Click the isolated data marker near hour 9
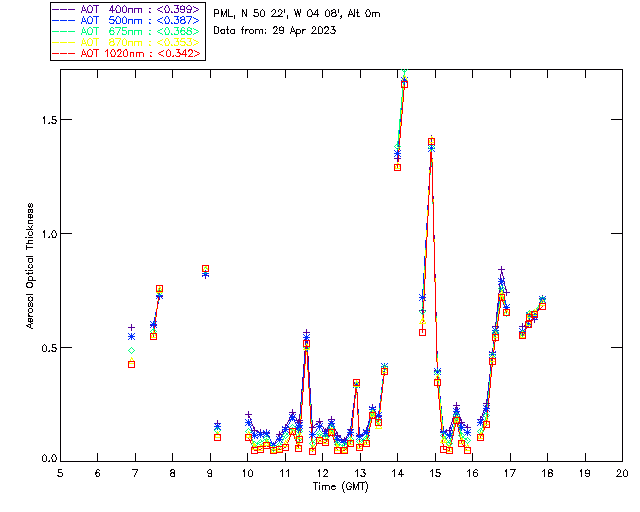 point(205,269)
